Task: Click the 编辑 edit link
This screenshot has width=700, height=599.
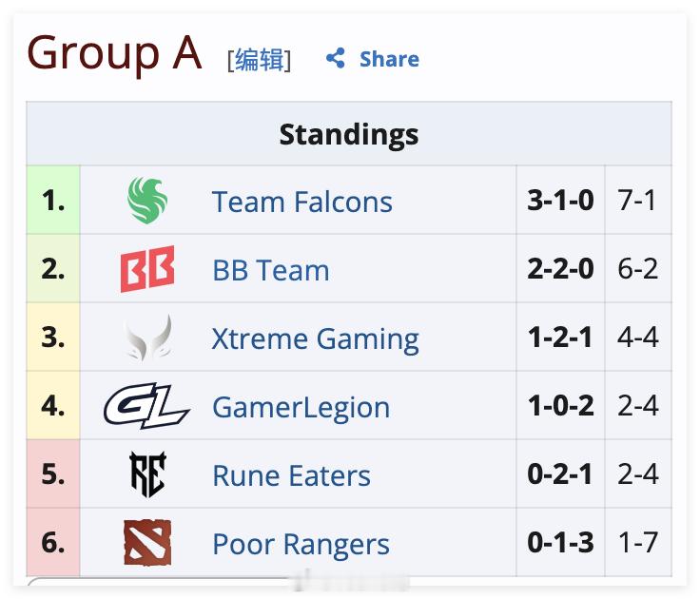Action: pos(260,59)
